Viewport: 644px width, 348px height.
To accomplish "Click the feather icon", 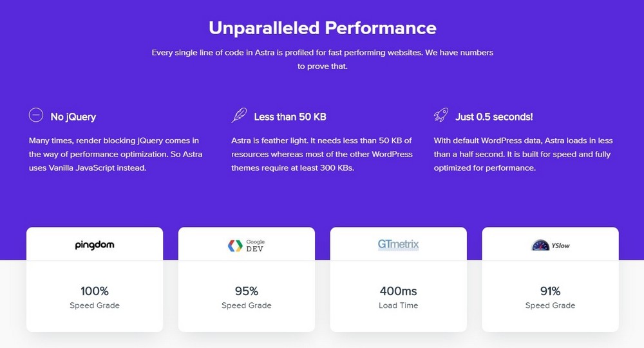I will pyautogui.click(x=239, y=115).
